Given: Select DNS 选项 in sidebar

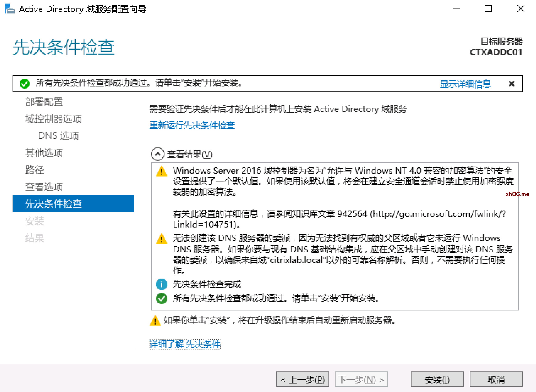Looking at the screenshot, I should [x=58, y=136].
